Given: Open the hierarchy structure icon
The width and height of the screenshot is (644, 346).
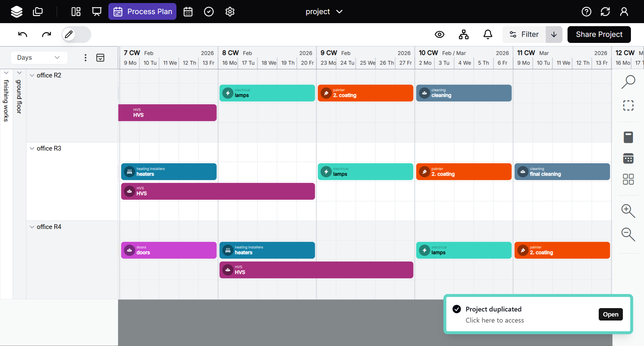Looking at the screenshot, I should [464, 35].
